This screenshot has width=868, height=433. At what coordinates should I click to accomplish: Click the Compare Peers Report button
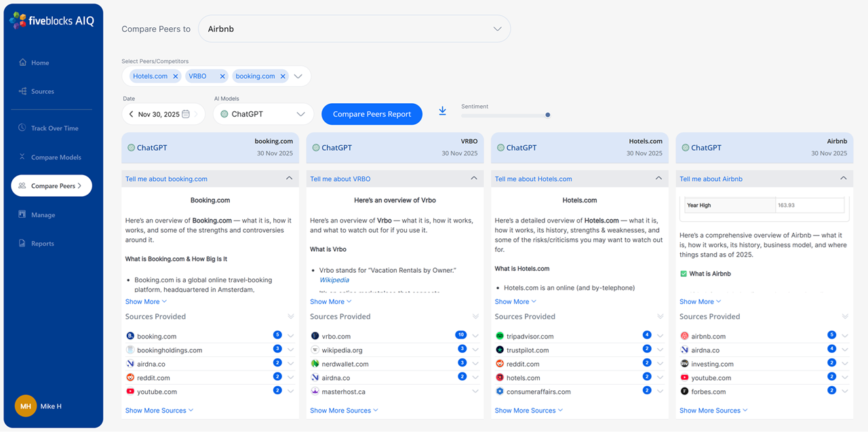click(372, 114)
